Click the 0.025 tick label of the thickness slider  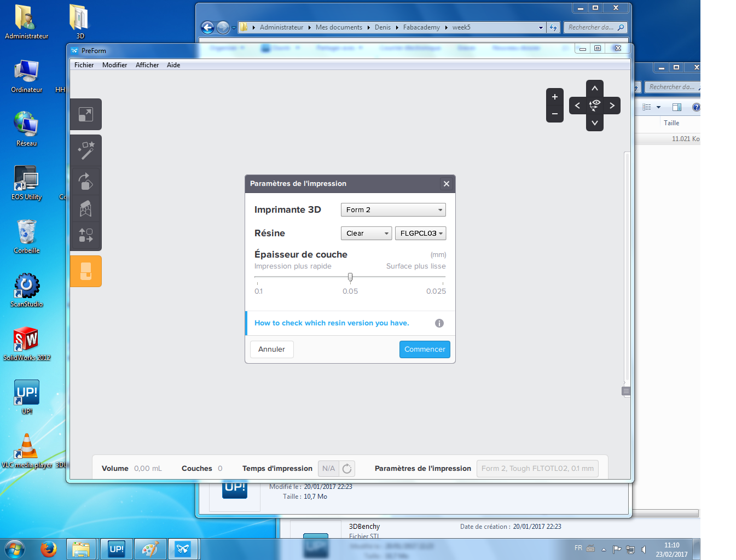point(436,291)
